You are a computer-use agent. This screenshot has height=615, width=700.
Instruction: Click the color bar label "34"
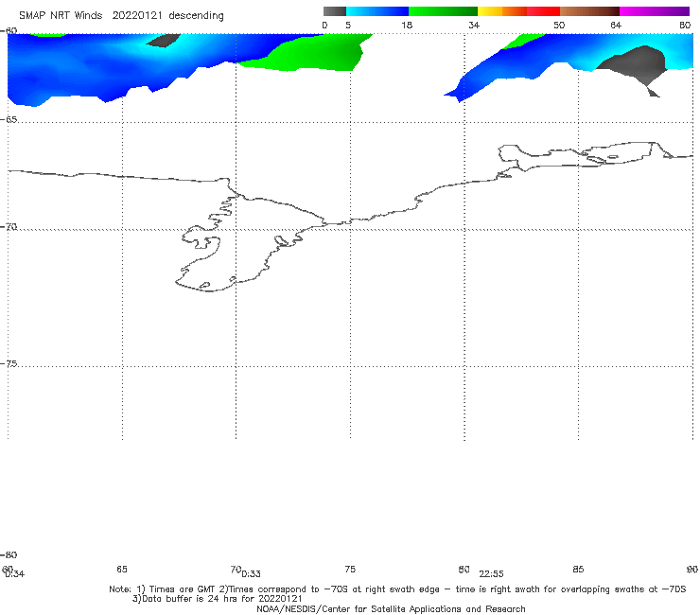click(474, 26)
